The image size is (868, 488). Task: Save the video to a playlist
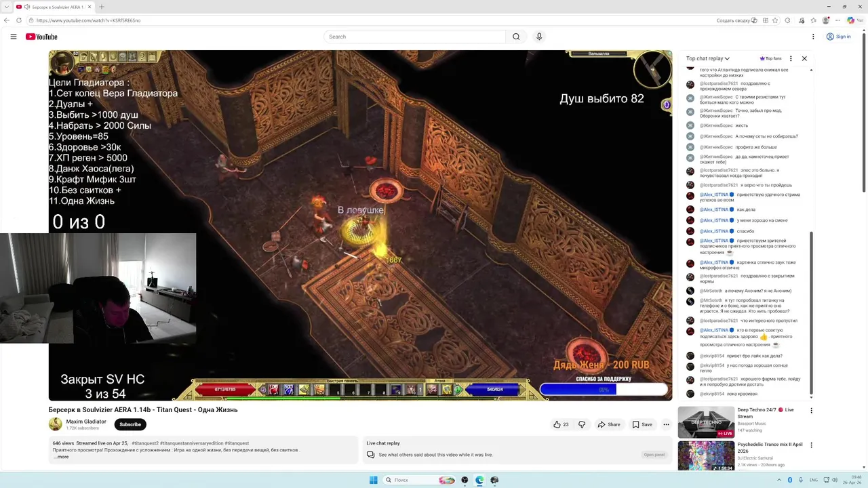click(x=642, y=424)
